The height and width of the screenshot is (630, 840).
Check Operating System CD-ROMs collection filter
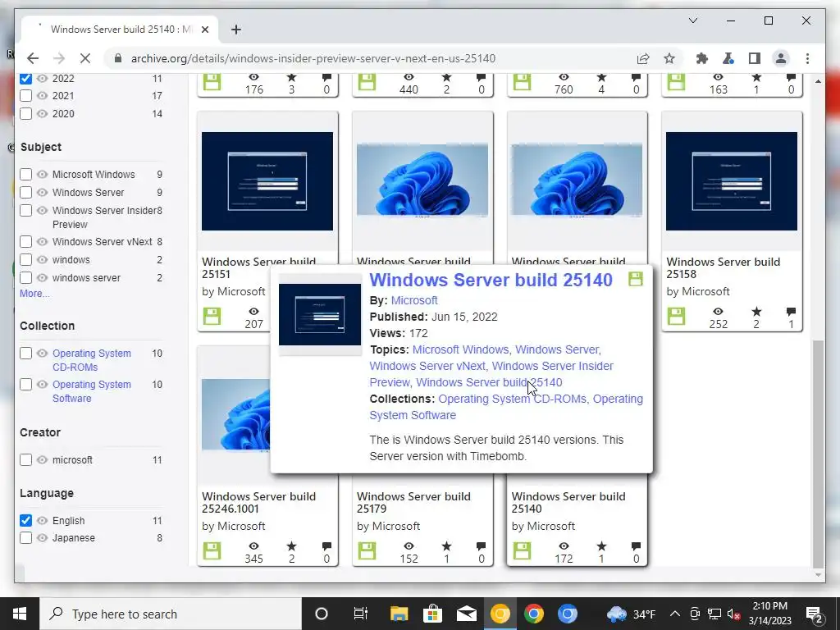(25, 353)
